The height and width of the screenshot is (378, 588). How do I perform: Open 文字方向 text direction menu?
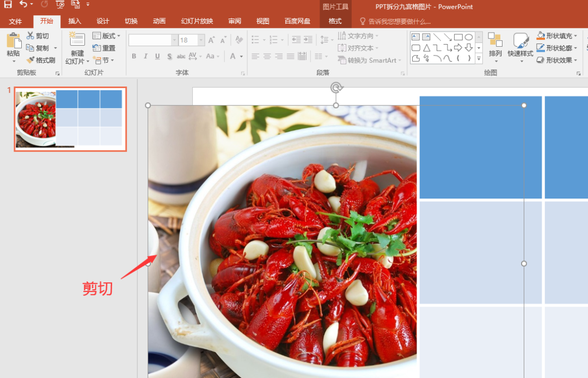tap(358, 36)
